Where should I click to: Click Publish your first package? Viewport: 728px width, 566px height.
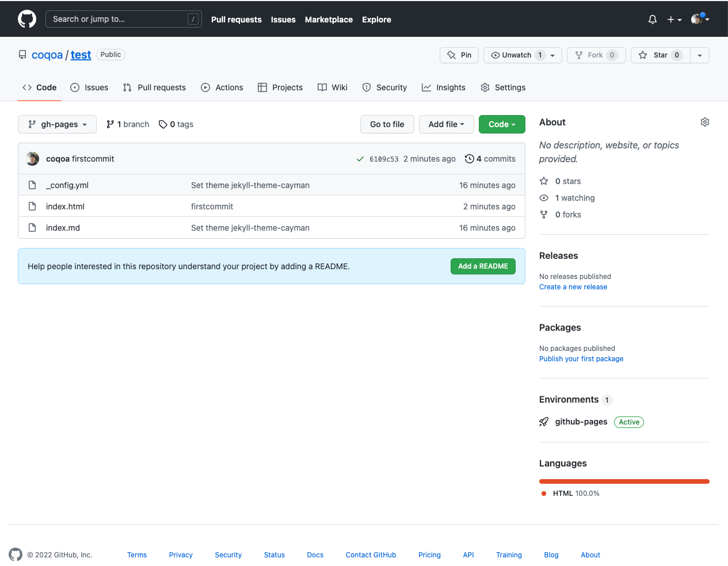pyautogui.click(x=581, y=359)
